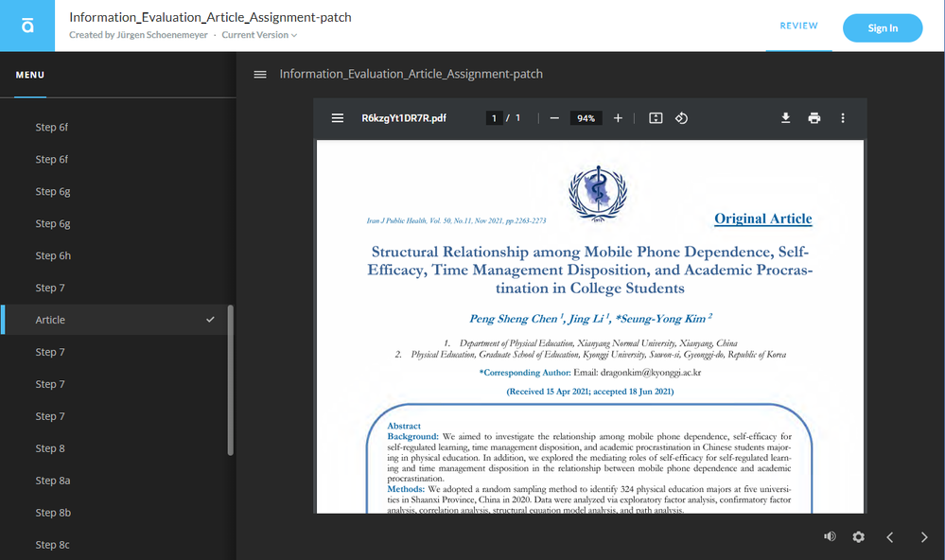Viewport: 945px width, 560px height.
Task: Toggle the audio speaker icon
Action: coord(830,536)
